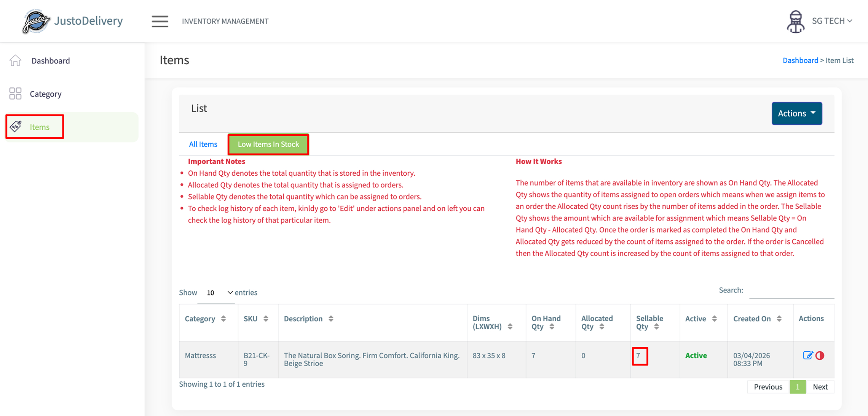The image size is (868, 416).
Task: Switch to the All Items tab
Action: click(203, 144)
